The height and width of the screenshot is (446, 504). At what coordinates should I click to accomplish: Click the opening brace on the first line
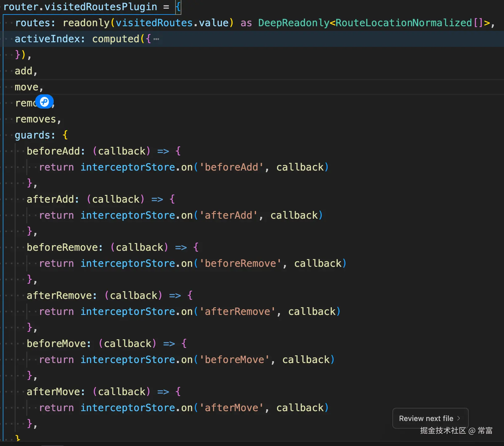(178, 7)
